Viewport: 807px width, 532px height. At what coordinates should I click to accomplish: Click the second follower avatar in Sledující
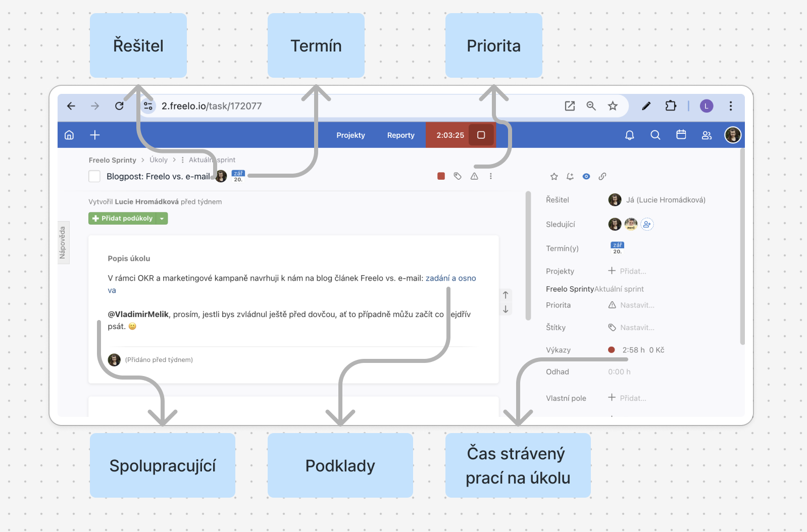click(631, 224)
